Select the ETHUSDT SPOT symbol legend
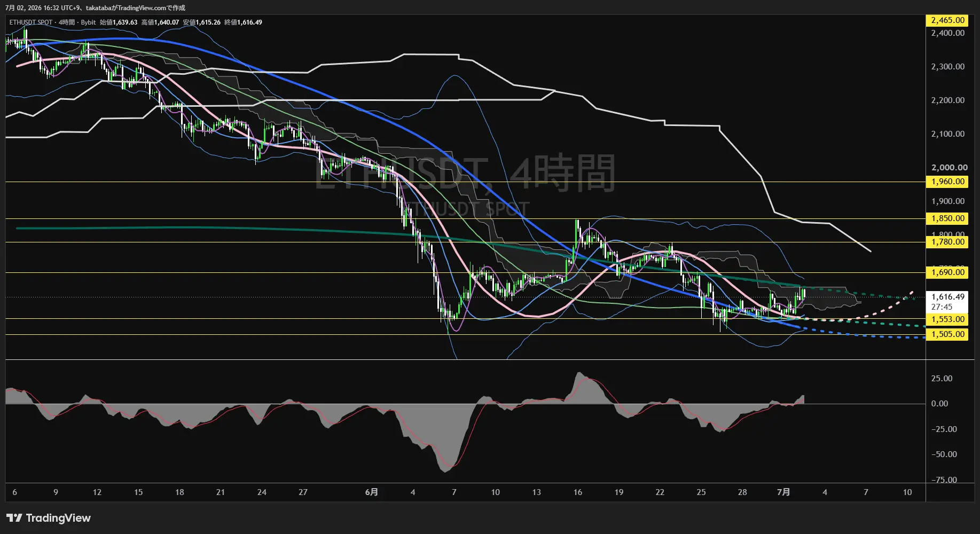980x534 pixels. pos(31,22)
